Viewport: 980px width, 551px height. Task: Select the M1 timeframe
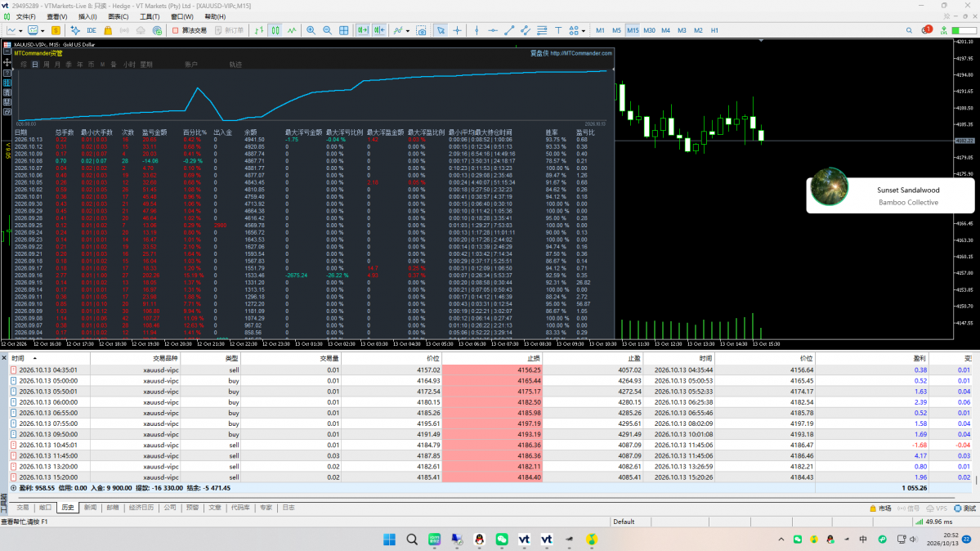click(x=600, y=30)
